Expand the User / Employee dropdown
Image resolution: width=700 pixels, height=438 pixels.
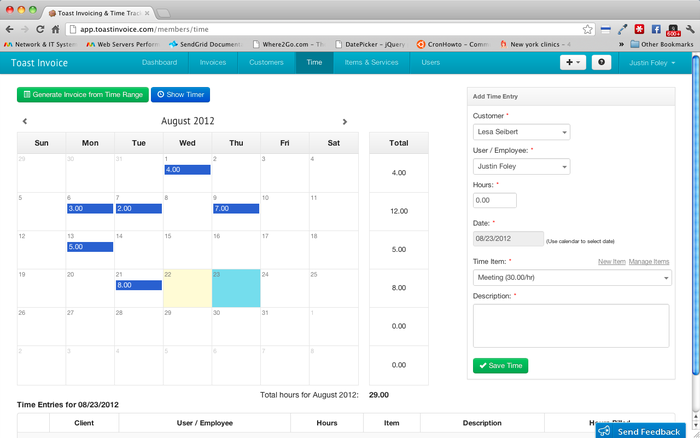pos(521,167)
